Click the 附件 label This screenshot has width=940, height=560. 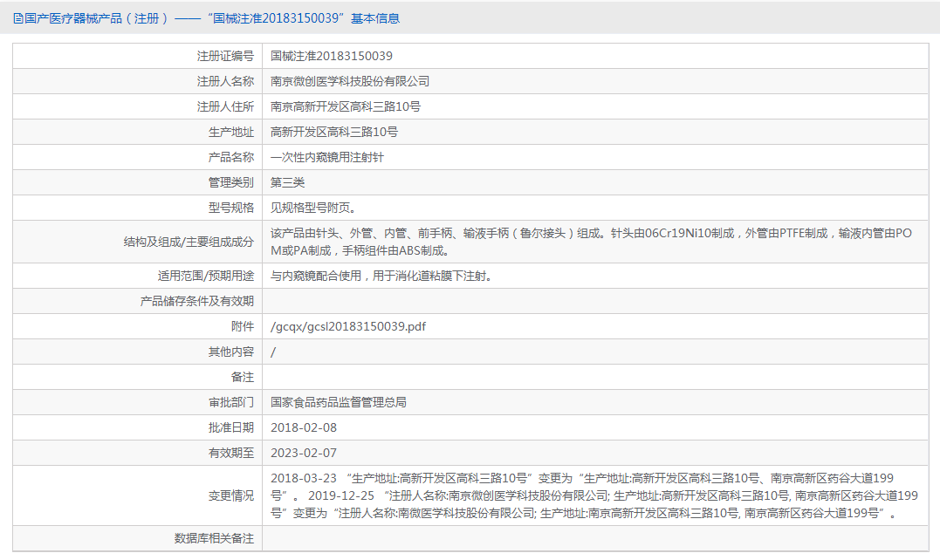[x=242, y=326]
